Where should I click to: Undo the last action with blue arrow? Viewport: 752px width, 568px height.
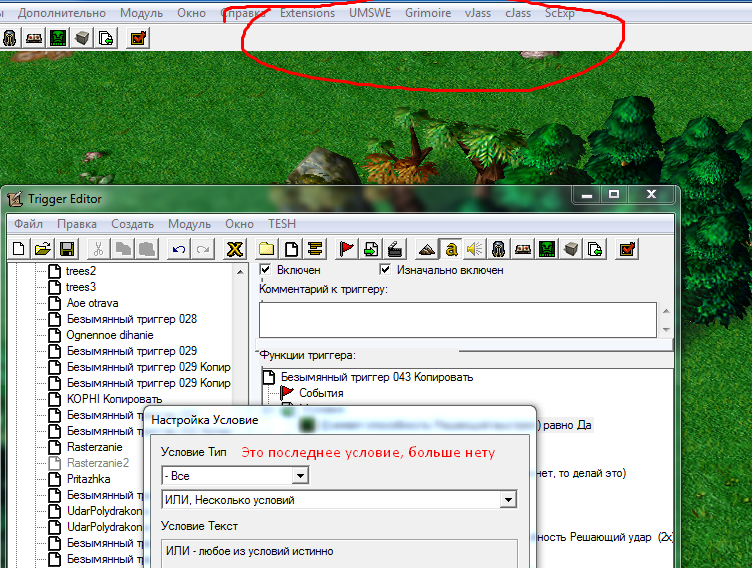pyautogui.click(x=179, y=249)
